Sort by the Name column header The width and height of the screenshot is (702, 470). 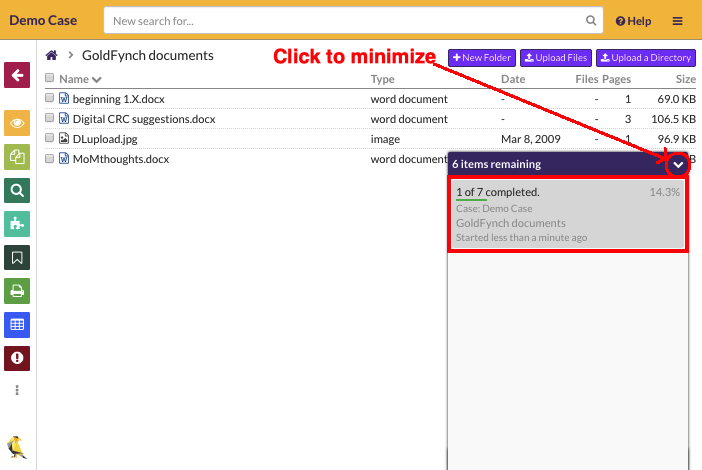80,79
